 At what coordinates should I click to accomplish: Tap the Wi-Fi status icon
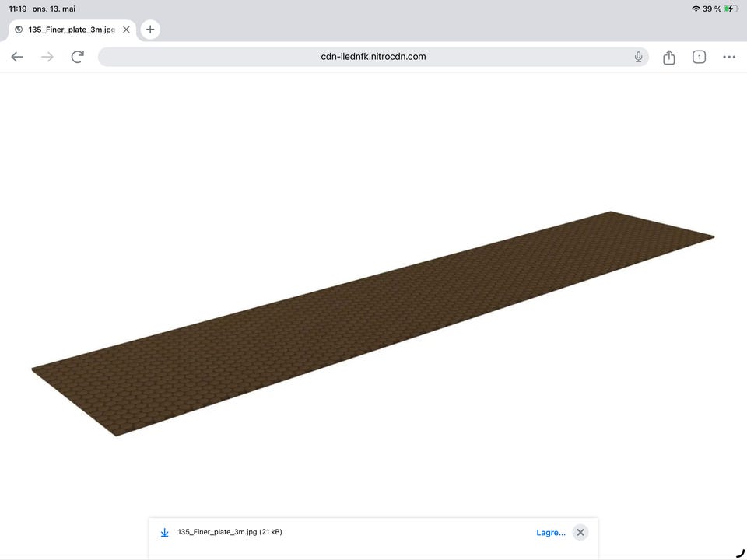tap(696, 9)
